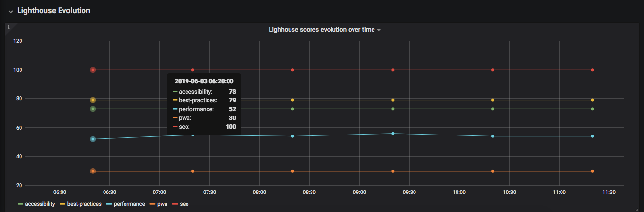Select the highlighted pwa point at 06:20
The image size is (644, 212).
[93, 171]
